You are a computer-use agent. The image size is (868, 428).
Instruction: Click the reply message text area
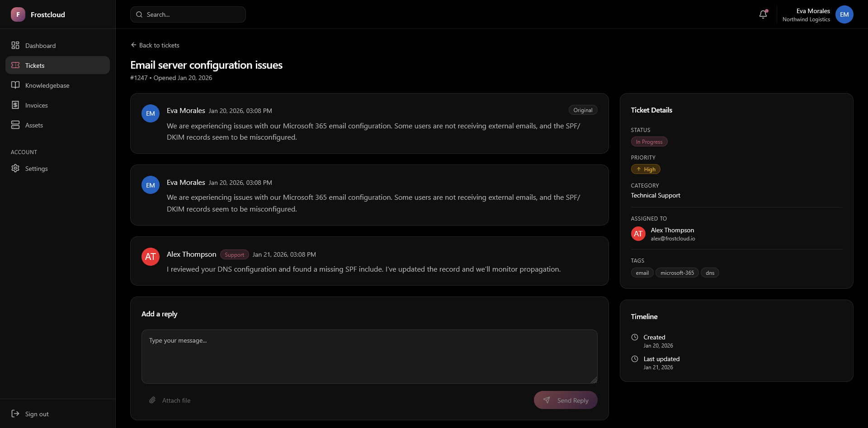(x=369, y=356)
